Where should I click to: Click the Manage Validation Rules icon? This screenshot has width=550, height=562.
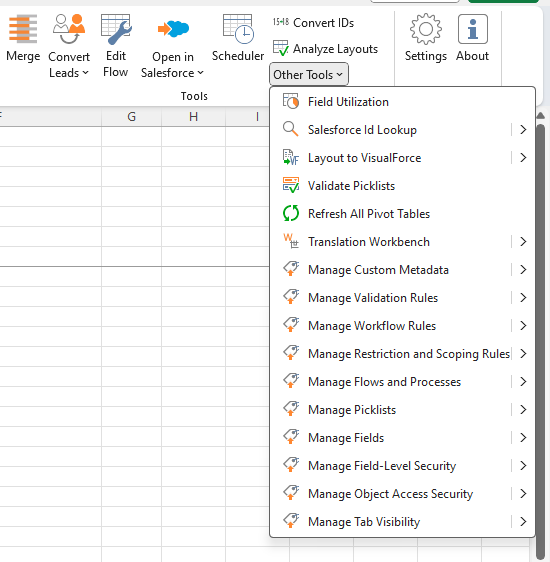(291, 297)
